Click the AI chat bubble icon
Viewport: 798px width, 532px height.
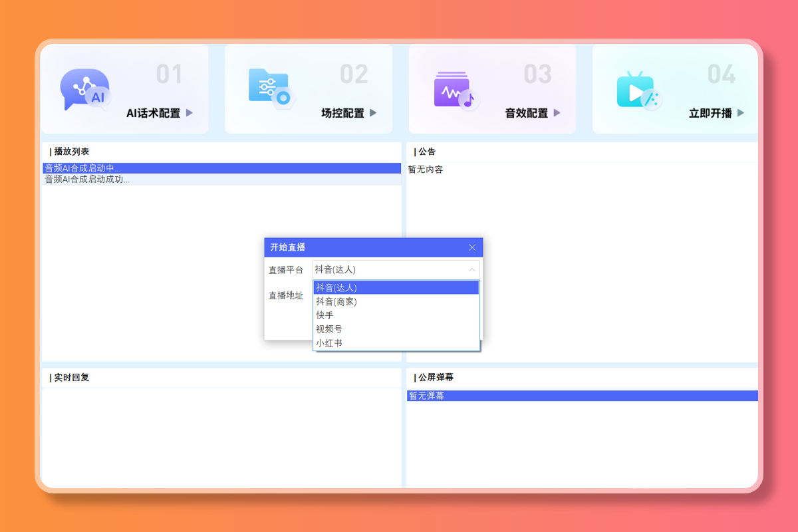click(84, 89)
